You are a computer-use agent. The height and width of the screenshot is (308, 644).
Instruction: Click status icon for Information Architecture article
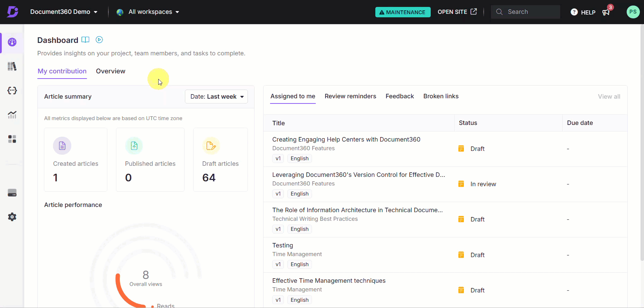[461, 219]
